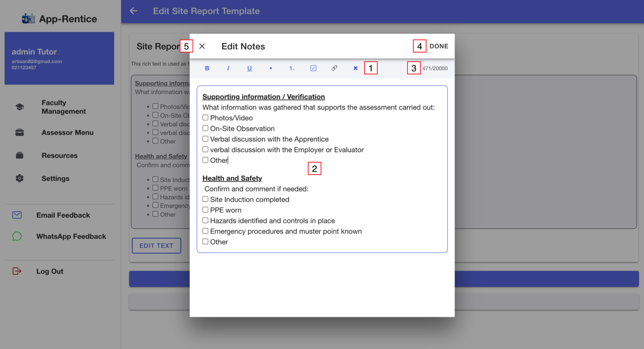Close the Edit Notes dialog
This screenshot has height=349, width=644.
pyautogui.click(x=202, y=46)
